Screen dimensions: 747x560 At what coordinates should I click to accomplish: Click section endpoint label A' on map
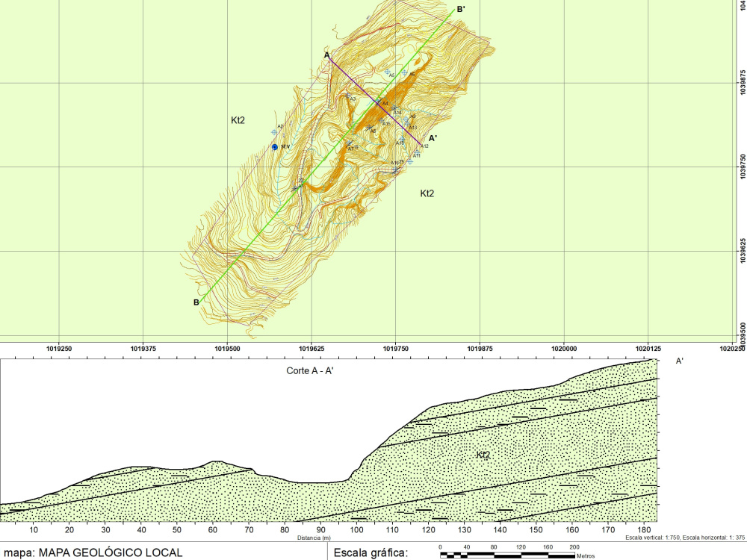433,138
